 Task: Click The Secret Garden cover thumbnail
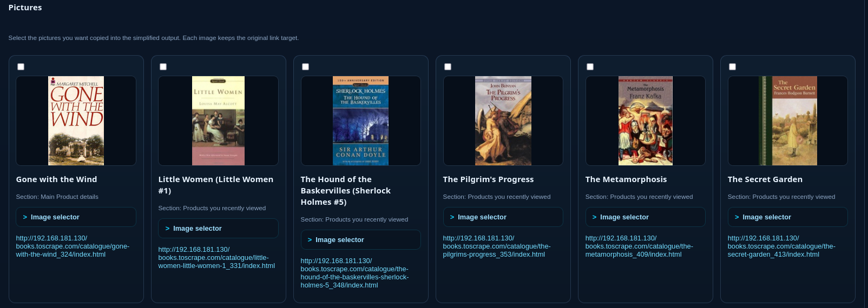[787, 120]
